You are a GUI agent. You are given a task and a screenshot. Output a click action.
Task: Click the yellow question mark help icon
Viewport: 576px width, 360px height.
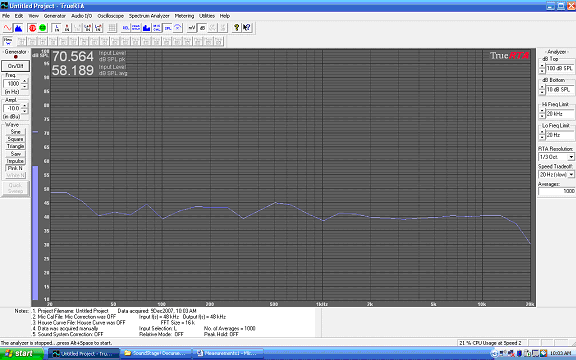237,28
